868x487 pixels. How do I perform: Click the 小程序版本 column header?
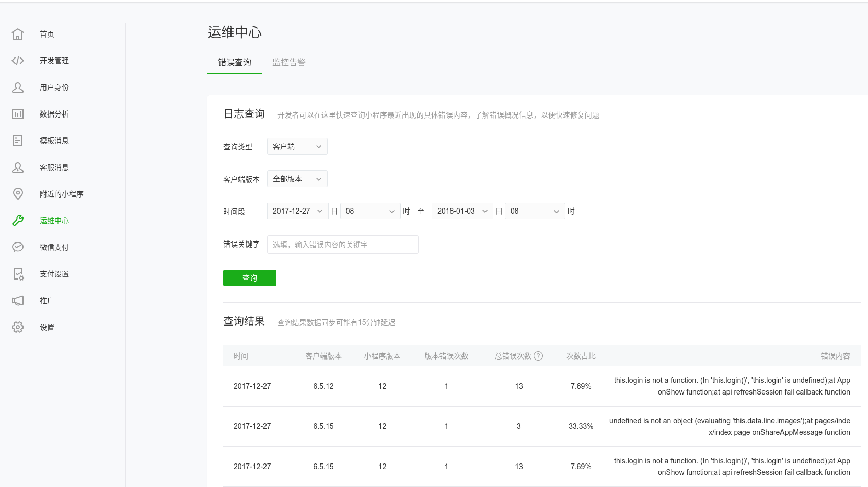click(383, 356)
